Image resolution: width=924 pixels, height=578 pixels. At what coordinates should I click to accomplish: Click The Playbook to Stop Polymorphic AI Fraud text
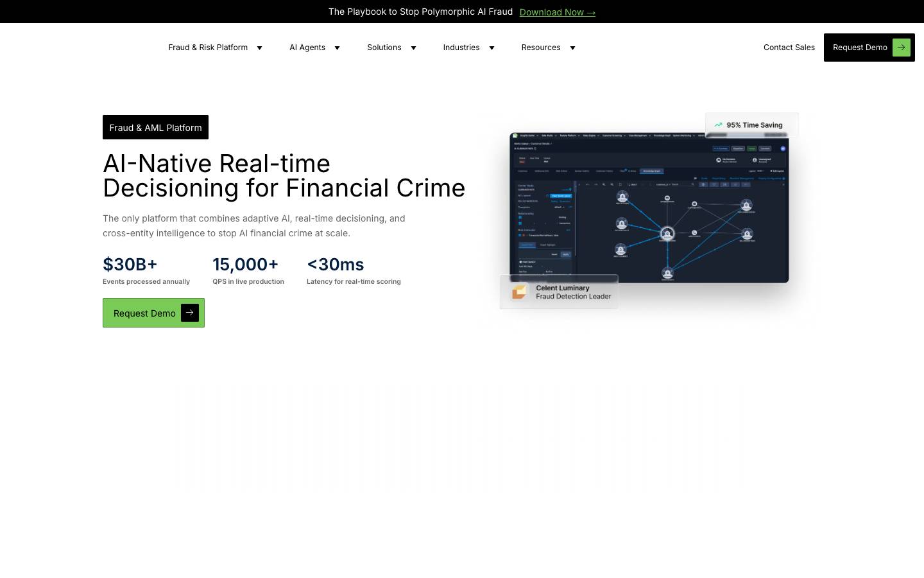pyautogui.click(x=420, y=12)
